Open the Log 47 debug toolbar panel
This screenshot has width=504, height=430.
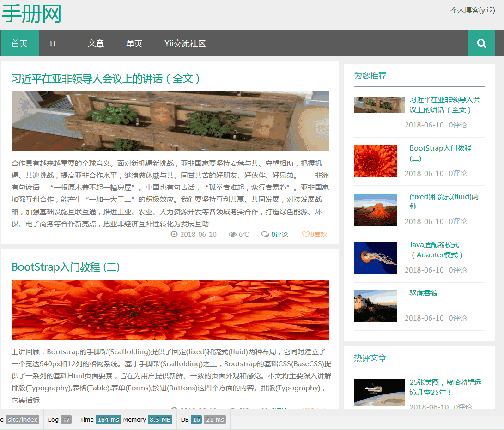[x=60, y=419]
